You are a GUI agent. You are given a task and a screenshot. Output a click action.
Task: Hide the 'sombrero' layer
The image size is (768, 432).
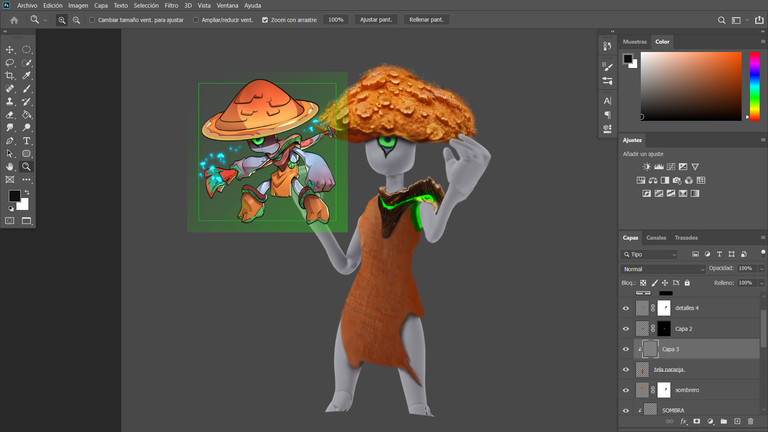point(625,390)
